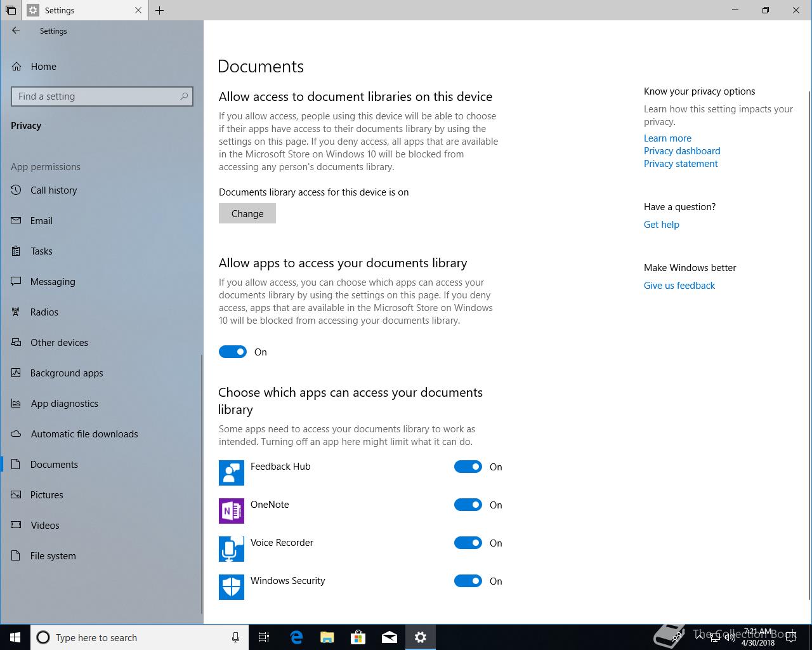Click Give us feedback link

(x=679, y=285)
